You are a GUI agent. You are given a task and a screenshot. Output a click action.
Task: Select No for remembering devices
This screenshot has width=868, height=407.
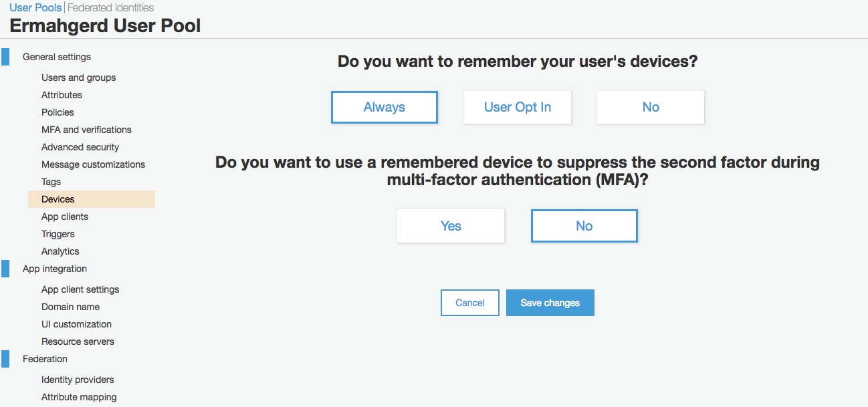(x=651, y=107)
